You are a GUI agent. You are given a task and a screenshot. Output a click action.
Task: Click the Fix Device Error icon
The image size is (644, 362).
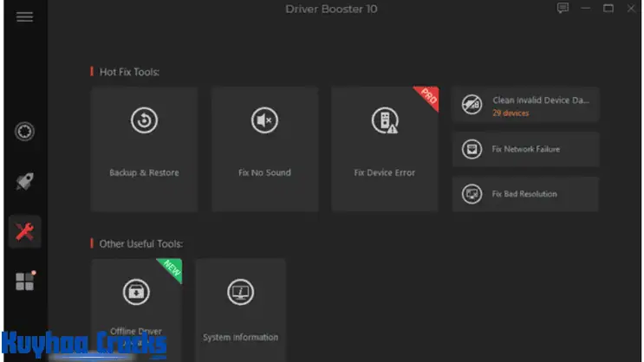(x=384, y=121)
